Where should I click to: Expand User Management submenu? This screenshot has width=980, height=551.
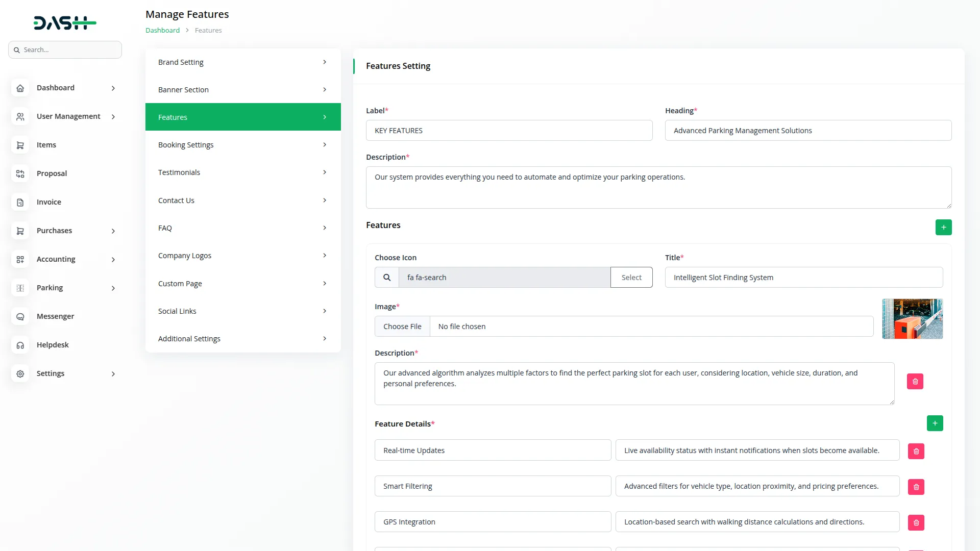113,117
